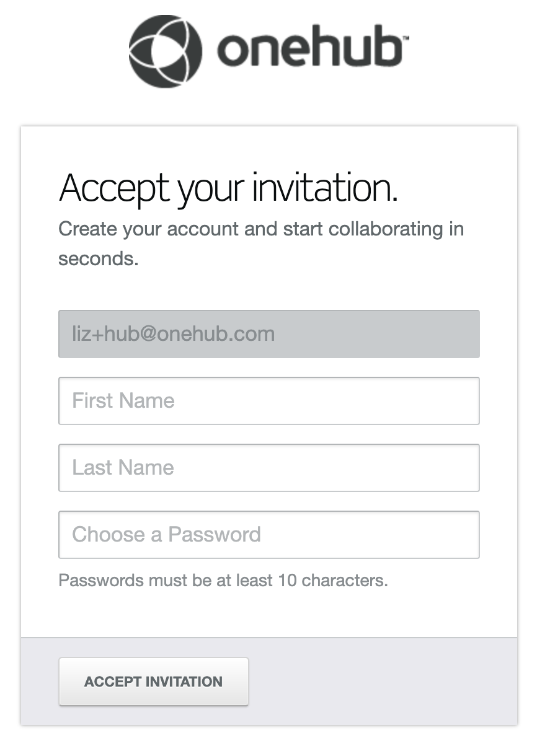Click the "Create your account" subtitle text

[x=261, y=244]
